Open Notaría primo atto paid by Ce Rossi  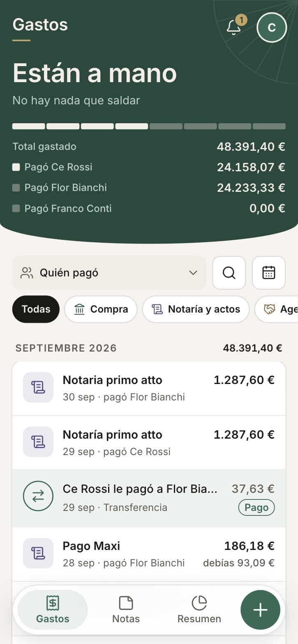click(x=149, y=443)
